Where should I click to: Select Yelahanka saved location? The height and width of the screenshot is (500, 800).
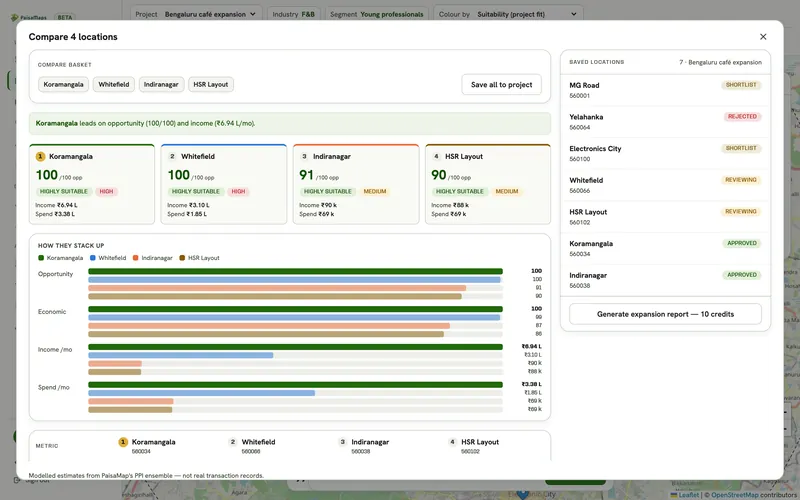[x=665, y=122]
